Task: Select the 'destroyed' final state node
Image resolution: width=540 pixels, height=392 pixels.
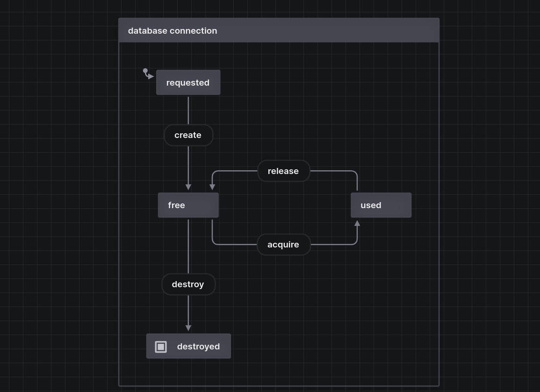Action: 188,347
